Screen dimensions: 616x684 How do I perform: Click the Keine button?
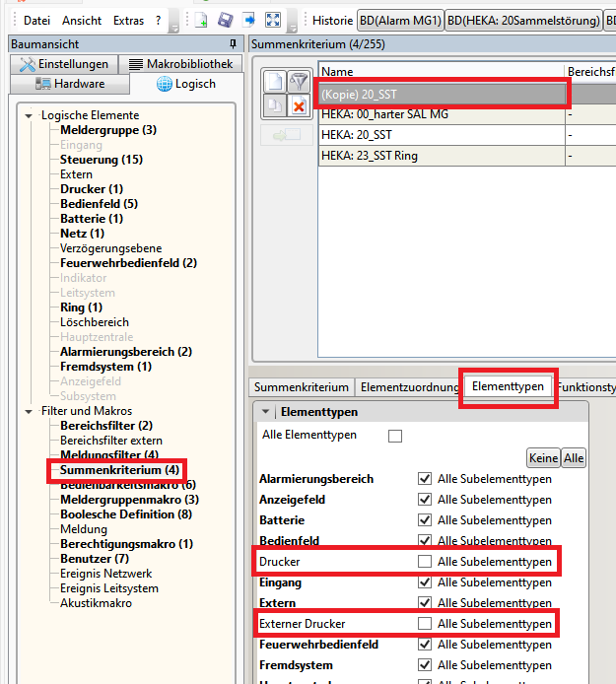pyautogui.click(x=543, y=458)
